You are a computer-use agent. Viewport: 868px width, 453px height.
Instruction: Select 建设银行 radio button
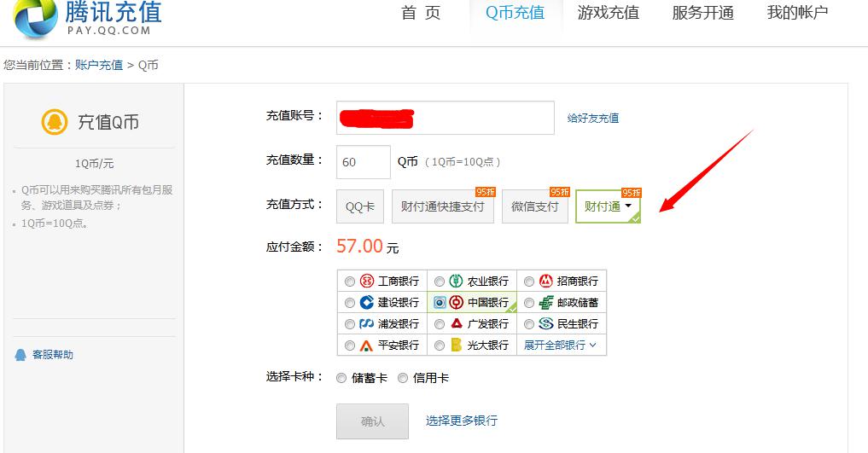[349, 303]
